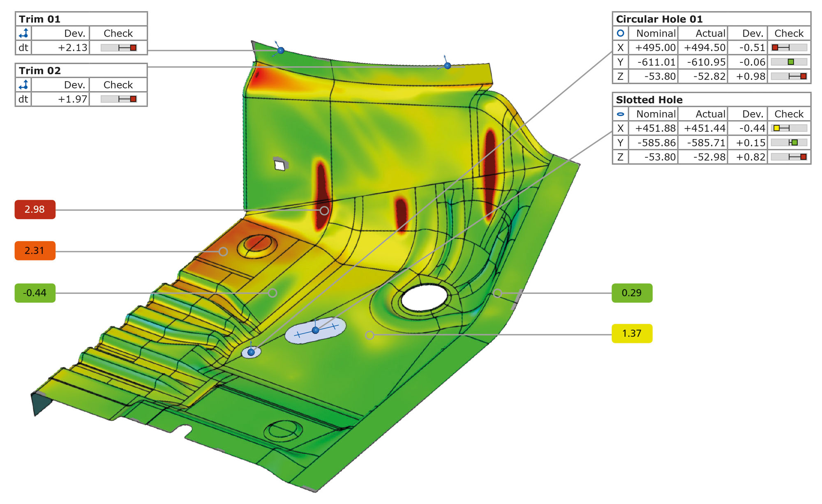Click the Slotted Hole table title

[x=649, y=100]
